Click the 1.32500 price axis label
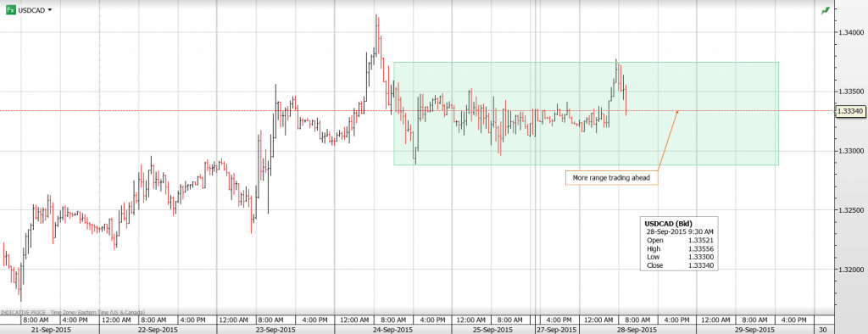This screenshot has width=868, height=334. tap(851, 210)
